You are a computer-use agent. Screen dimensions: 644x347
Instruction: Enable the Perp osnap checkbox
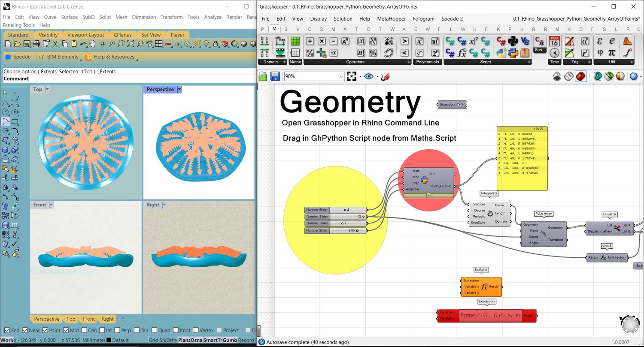(117, 331)
